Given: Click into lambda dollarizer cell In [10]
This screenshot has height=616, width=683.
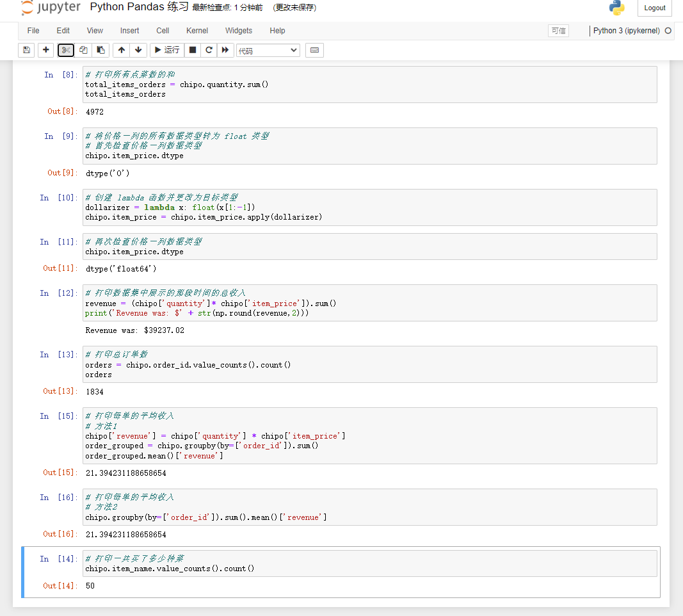Looking at the screenshot, I should click(370, 207).
